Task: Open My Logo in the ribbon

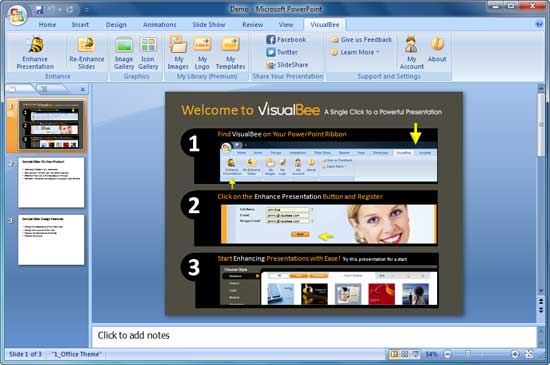Action: (202, 53)
